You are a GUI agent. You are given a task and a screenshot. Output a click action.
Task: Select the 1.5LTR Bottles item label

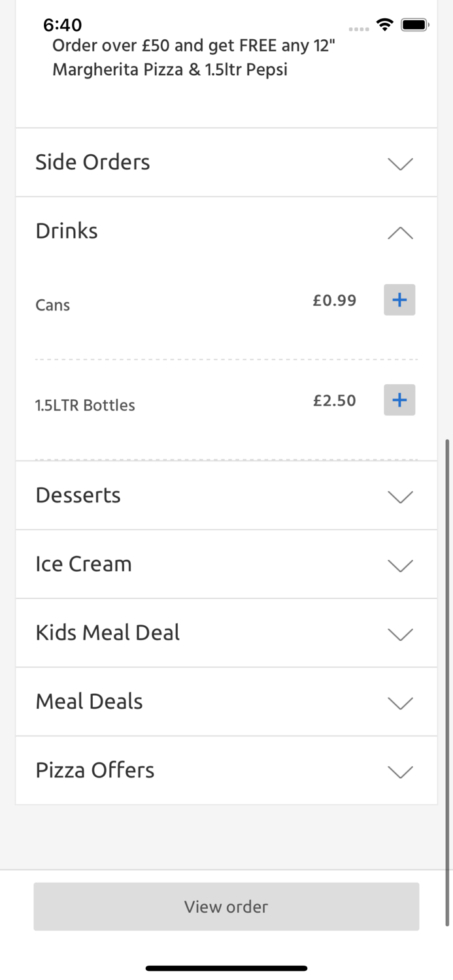point(85,405)
